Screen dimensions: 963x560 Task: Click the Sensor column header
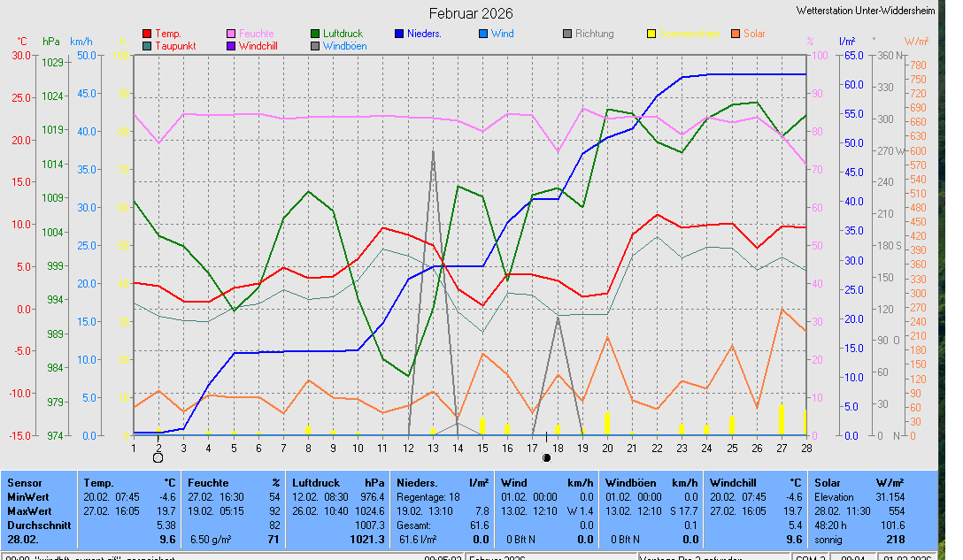tap(25, 483)
